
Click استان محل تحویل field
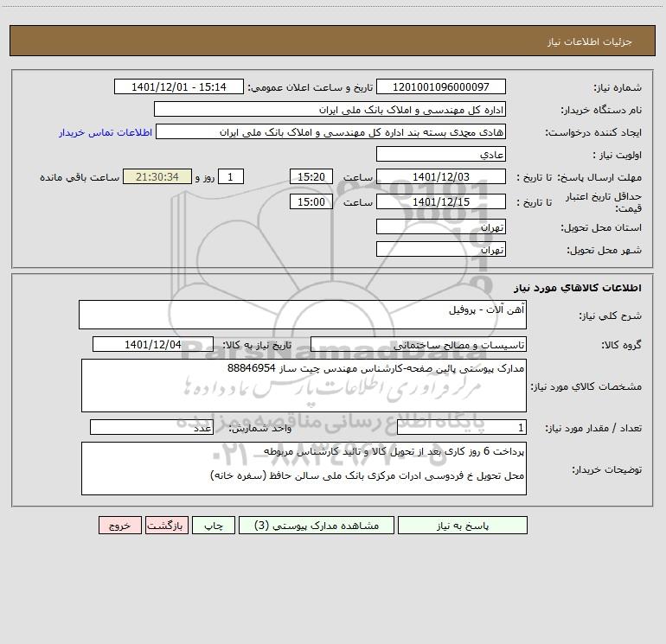(x=441, y=226)
